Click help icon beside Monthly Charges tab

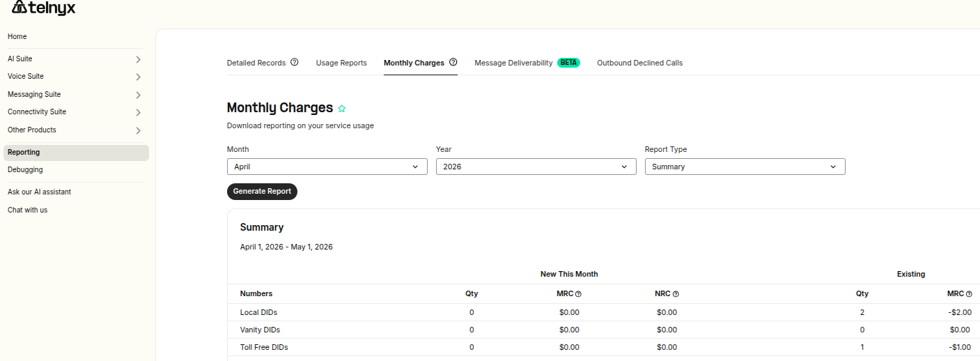tap(453, 62)
